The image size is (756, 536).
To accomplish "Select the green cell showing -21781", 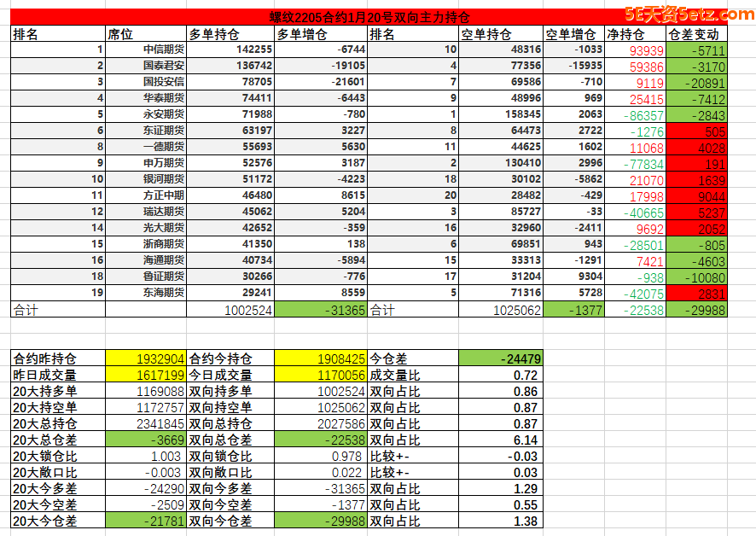I will [145, 521].
